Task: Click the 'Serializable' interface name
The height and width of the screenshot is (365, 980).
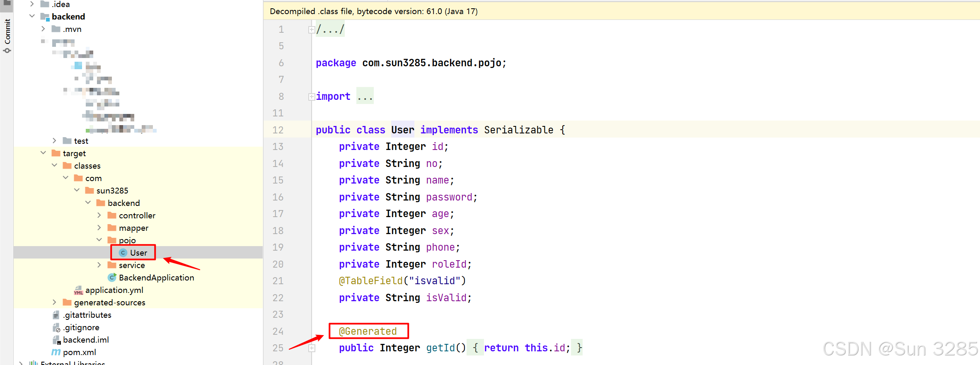Action: click(519, 130)
